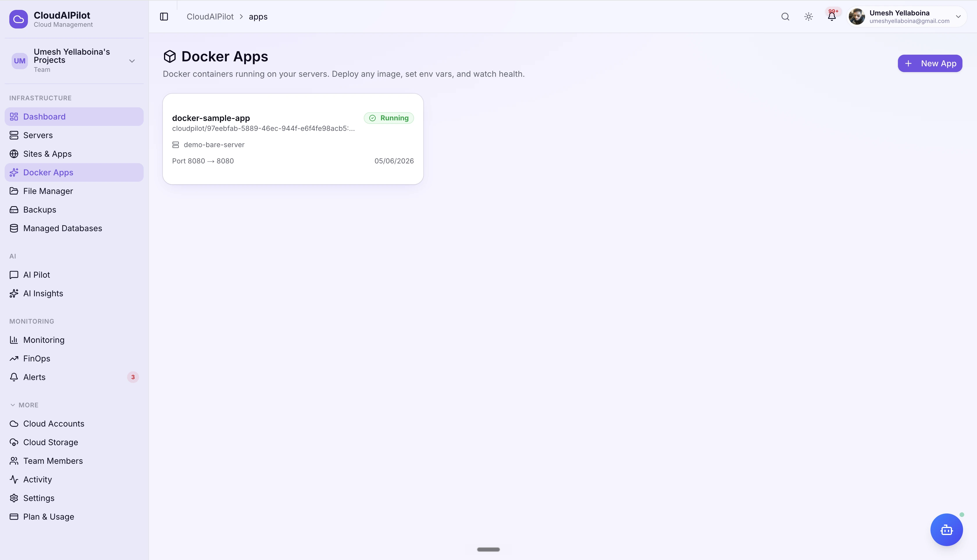The image size is (977, 560).
Task: Go to Dashboard menu label
Action: pyautogui.click(x=44, y=117)
